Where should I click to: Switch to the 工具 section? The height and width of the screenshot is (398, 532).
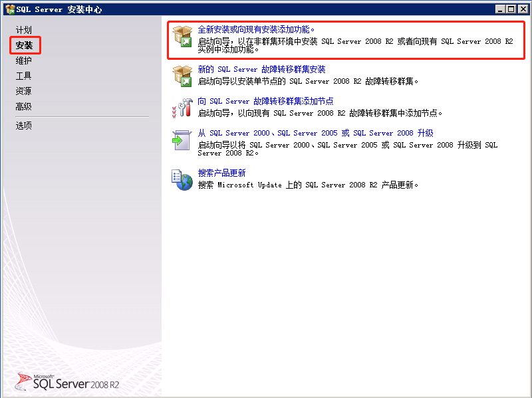23,75
